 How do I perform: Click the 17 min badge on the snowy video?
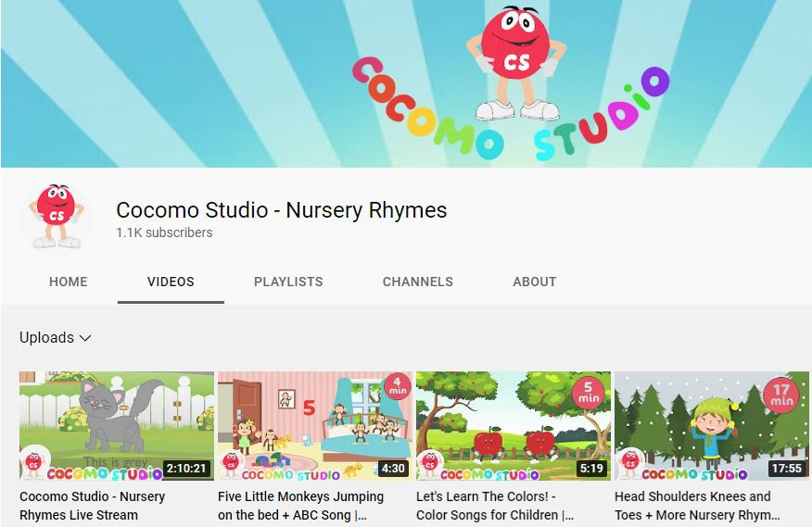point(781,395)
